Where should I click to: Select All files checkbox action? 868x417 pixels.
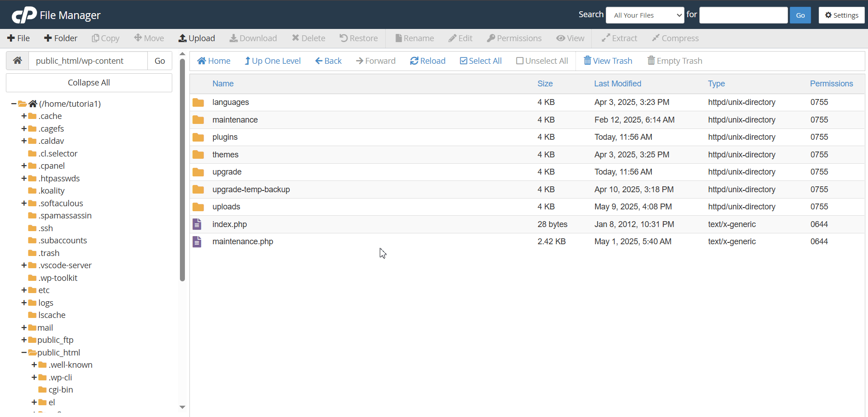click(x=481, y=61)
